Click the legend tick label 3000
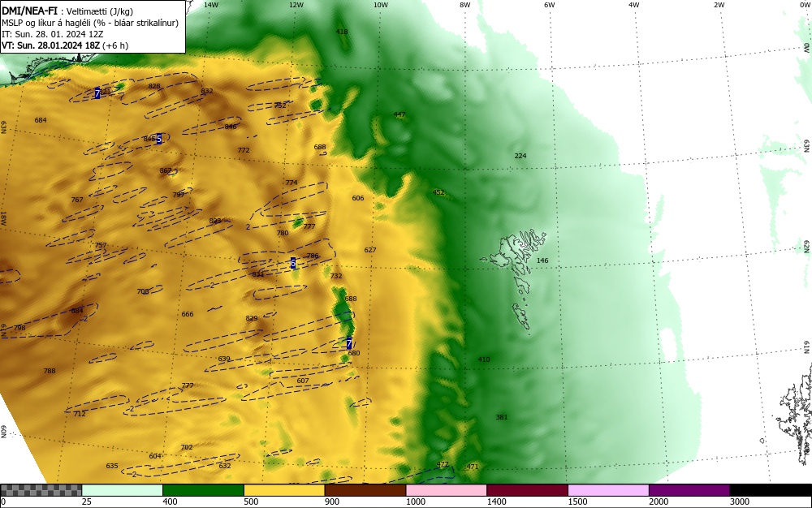This screenshot has width=812, height=508. click(740, 502)
